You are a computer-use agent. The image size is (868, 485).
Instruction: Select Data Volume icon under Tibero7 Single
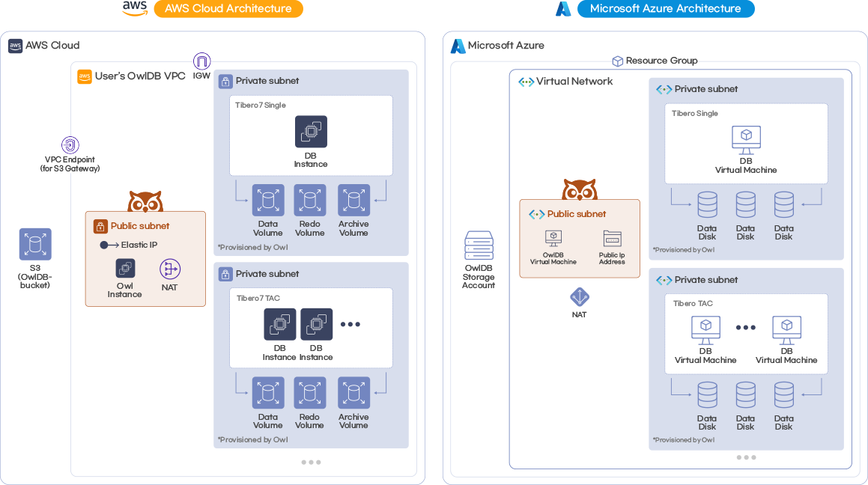268,200
